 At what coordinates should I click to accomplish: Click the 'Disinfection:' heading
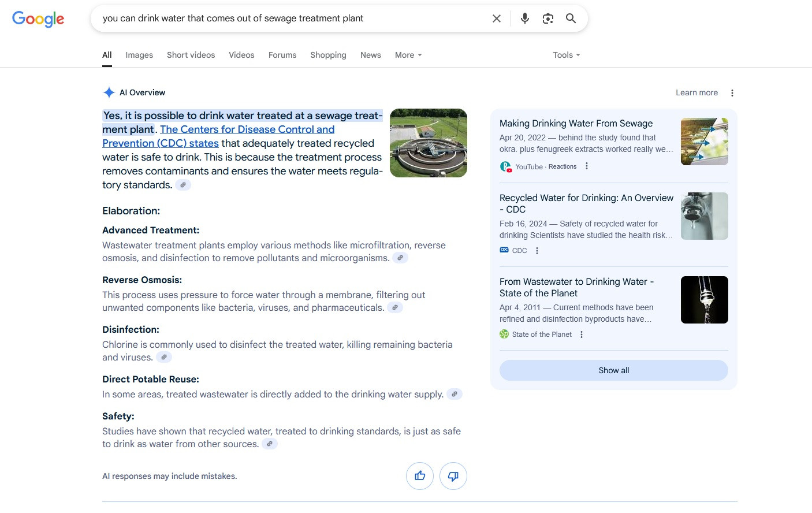(x=131, y=330)
